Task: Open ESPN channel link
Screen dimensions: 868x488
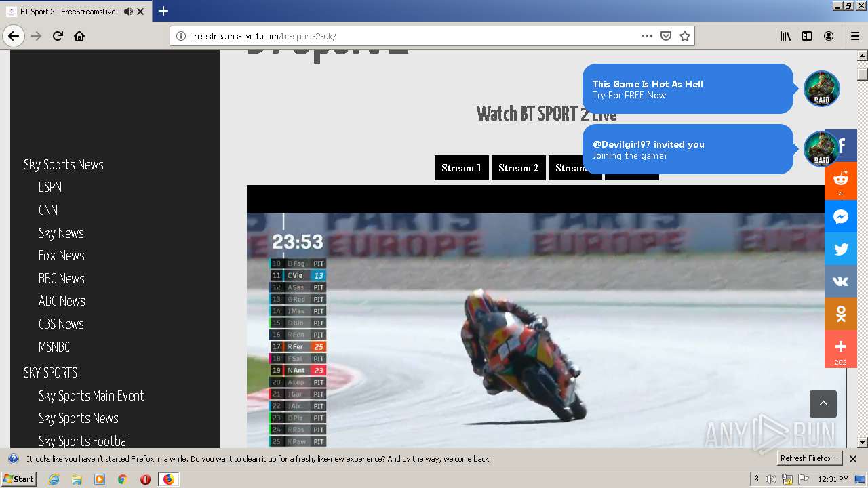Action: click(x=50, y=187)
